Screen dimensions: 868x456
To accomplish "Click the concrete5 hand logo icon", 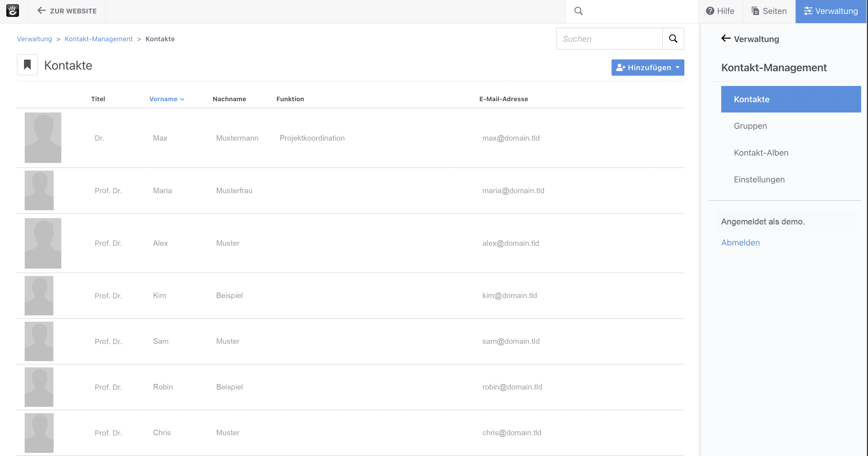I will (x=12, y=11).
